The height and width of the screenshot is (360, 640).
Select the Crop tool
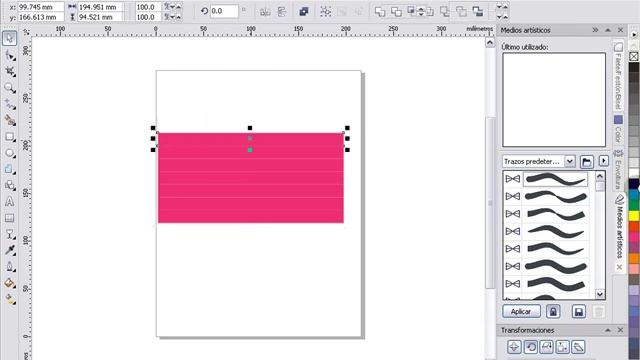9,71
